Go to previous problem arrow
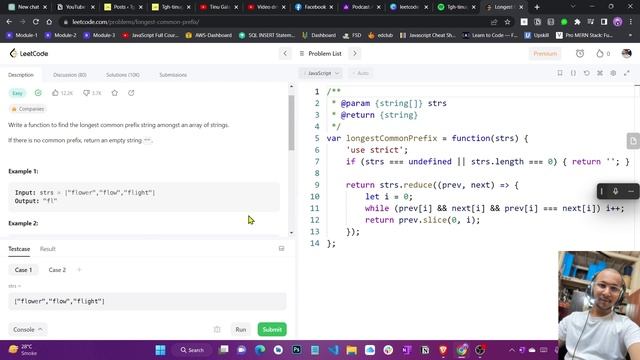Screen dimensions: 640x360 point(285,53)
